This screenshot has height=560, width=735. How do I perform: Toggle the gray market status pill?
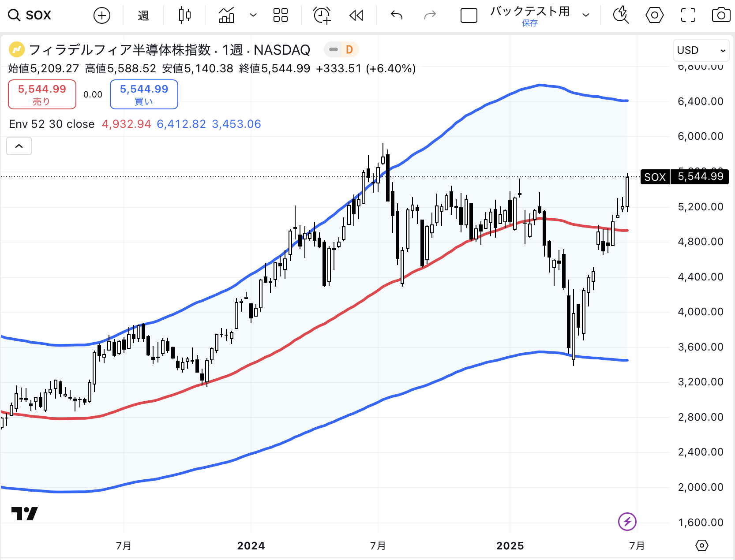(334, 49)
